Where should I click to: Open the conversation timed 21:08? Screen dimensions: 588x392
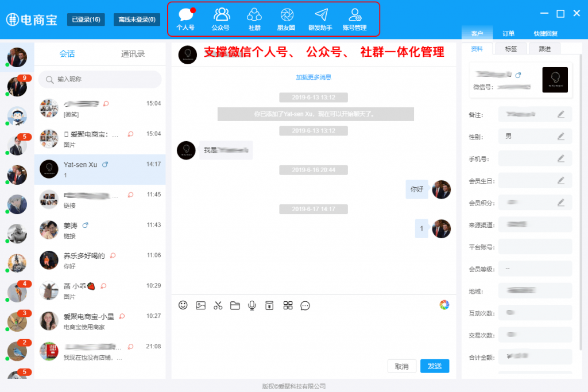coord(100,351)
